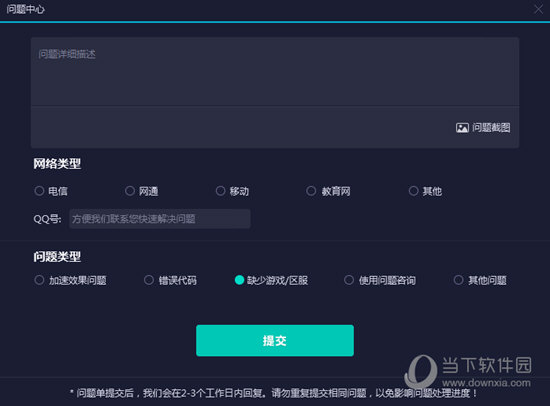
Task: Choose 错误代码 as the problem type
Action: [x=149, y=280]
